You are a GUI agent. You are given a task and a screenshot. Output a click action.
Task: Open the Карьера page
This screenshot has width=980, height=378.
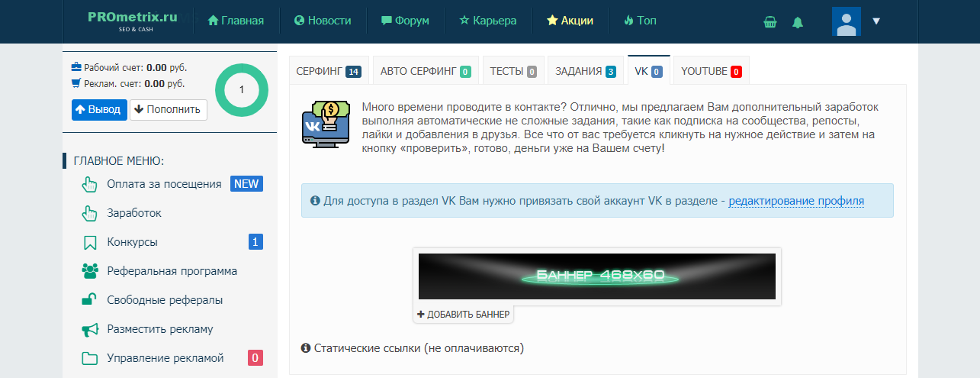point(488,21)
